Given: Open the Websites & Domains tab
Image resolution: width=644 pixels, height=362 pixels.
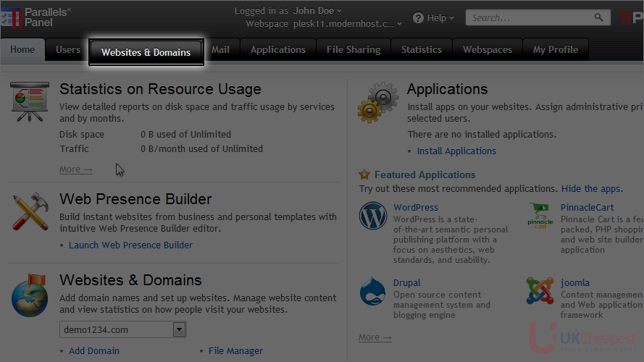Looking at the screenshot, I should (x=146, y=52).
